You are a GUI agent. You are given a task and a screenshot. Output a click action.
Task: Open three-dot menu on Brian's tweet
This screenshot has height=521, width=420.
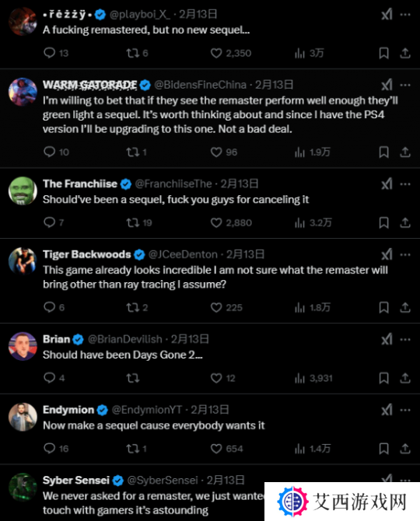pos(405,340)
